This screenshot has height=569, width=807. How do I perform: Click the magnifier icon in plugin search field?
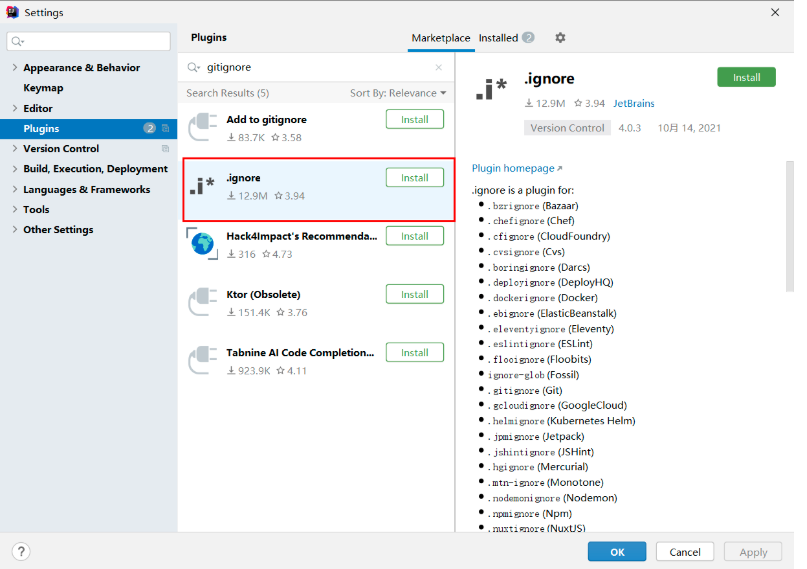(x=194, y=67)
